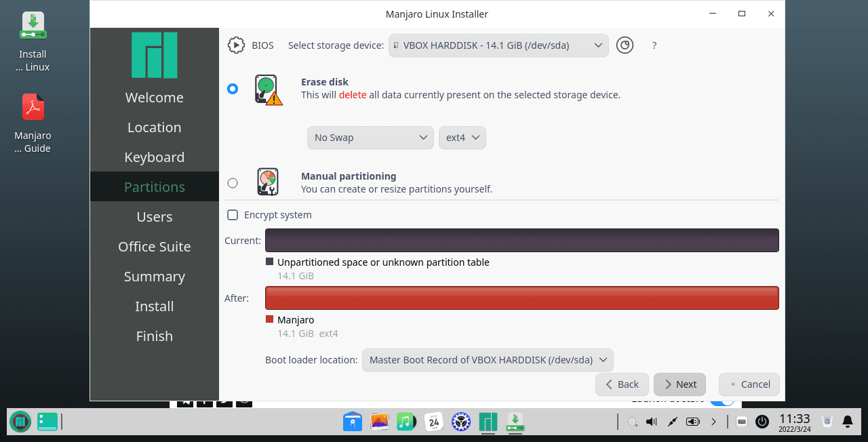
Task: Go to the Keyboard step in sidebar
Action: pos(154,157)
